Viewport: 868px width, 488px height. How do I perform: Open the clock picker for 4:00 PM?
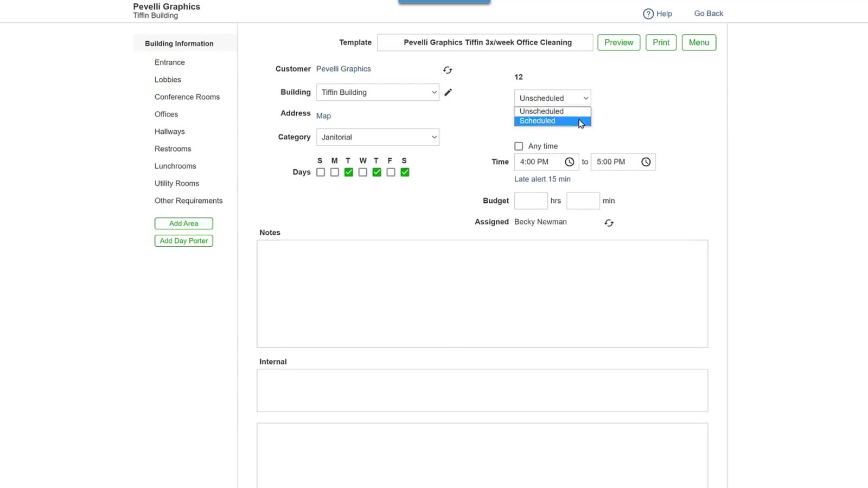coord(569,162)
